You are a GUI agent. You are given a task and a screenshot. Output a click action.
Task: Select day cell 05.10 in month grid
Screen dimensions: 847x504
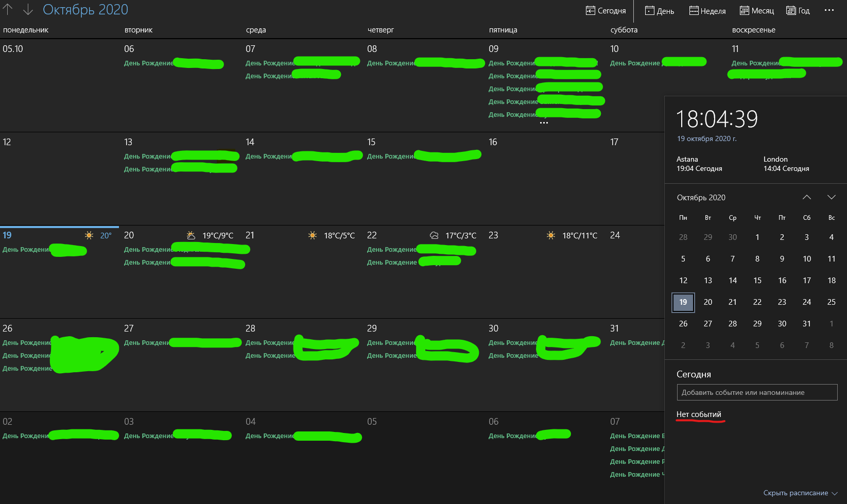pyautogui.click(x=60, y=85)
